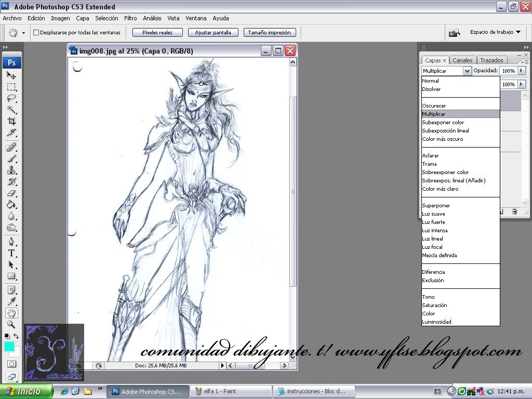Choose Trama blend mode

pyautogui.click(x=460, y=164)
